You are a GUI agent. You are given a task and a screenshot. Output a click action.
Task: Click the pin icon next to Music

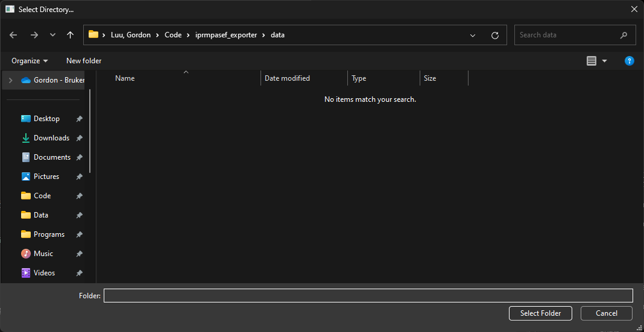pos(79,254)
